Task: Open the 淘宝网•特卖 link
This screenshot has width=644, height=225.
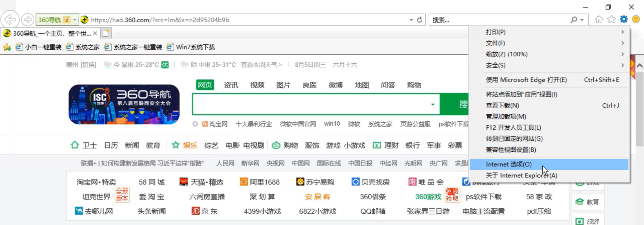Action: click(x=96, y=182)
